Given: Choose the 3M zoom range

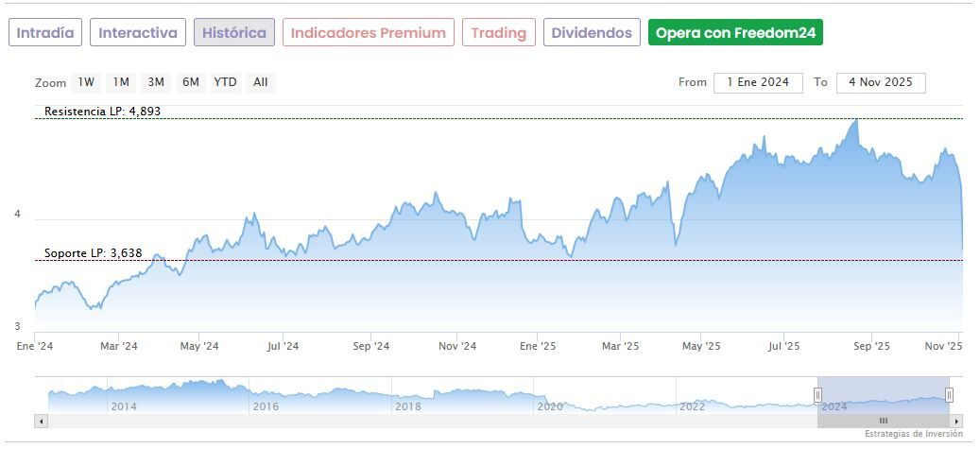Looking at the screenshot, I should [156, 82].
